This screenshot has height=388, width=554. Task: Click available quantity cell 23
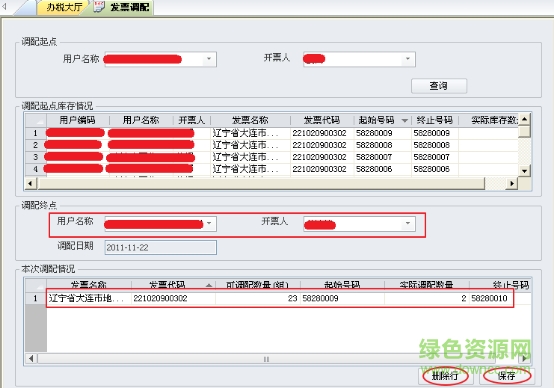(258, 298)
